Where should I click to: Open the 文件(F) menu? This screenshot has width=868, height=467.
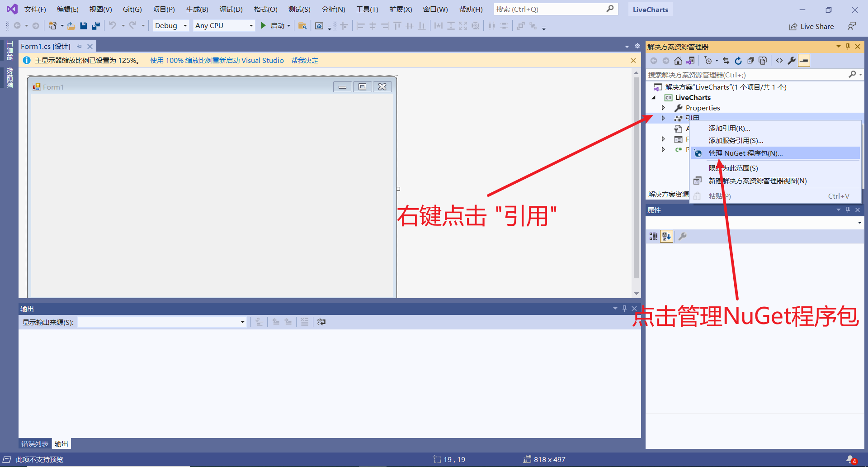(x=35, y=9)
